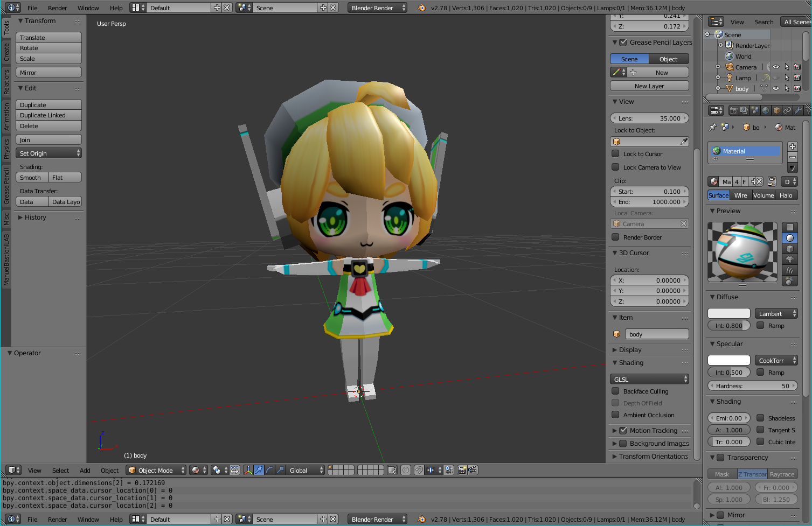Select sky world material preview
The height and width of the screenshot is (526, 812).
point(789,281)
